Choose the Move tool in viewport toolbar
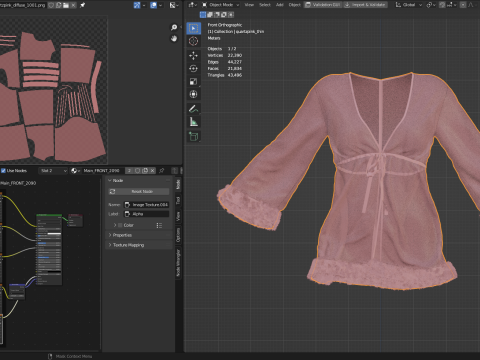480x360 pixels. (x=193, y=55)
